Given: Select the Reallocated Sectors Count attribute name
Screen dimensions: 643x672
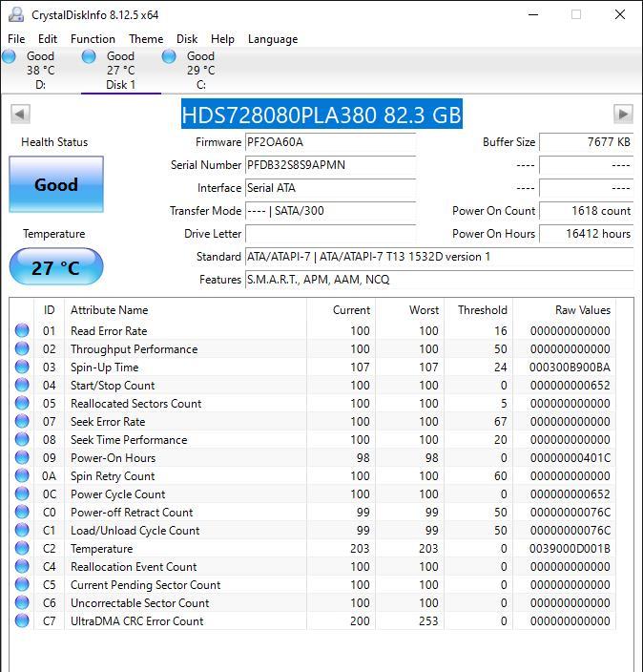Looking at the screenshot, I should (x=135, y=403).
